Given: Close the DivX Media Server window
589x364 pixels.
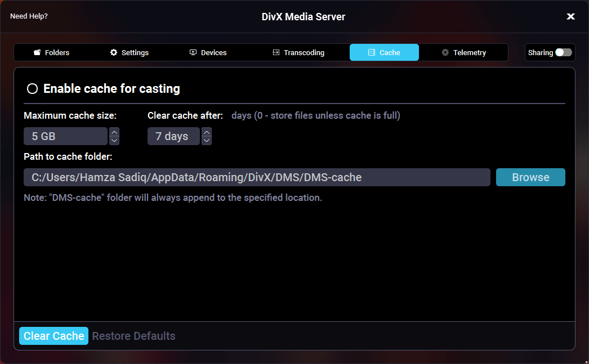Looking at the screenshot, I should (570, 16).
